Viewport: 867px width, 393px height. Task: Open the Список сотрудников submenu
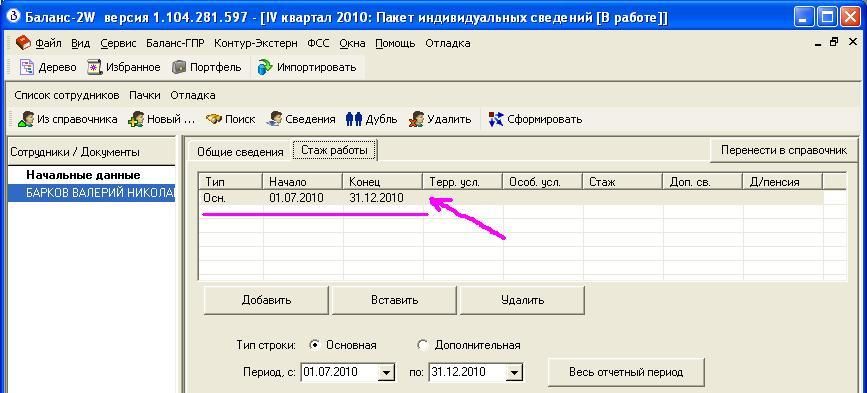(67, 95)
